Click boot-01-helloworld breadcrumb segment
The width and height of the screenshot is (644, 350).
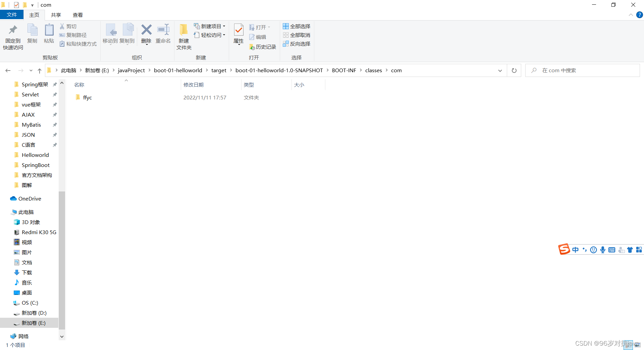coord(178,71)
